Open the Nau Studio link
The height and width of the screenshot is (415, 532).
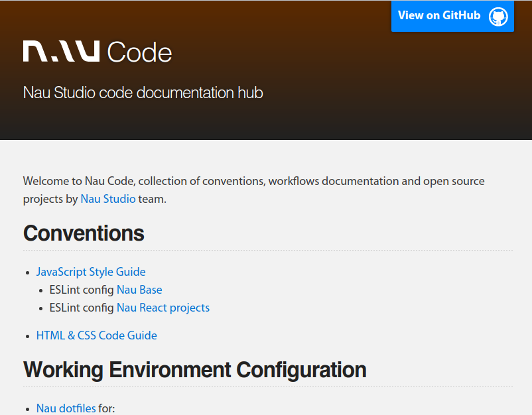pyautogui.click(x=107, y=198)
